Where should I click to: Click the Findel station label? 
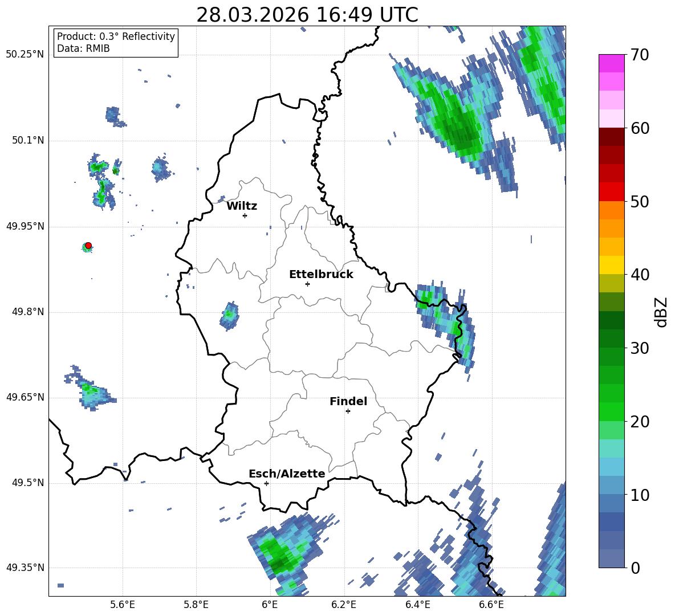click(x=348, y=401)
